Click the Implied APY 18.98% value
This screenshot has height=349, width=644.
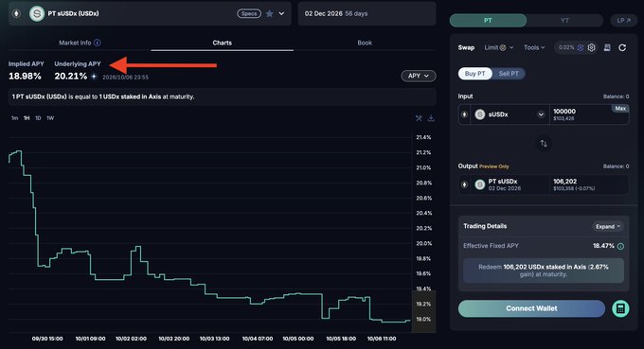[25, 77]
